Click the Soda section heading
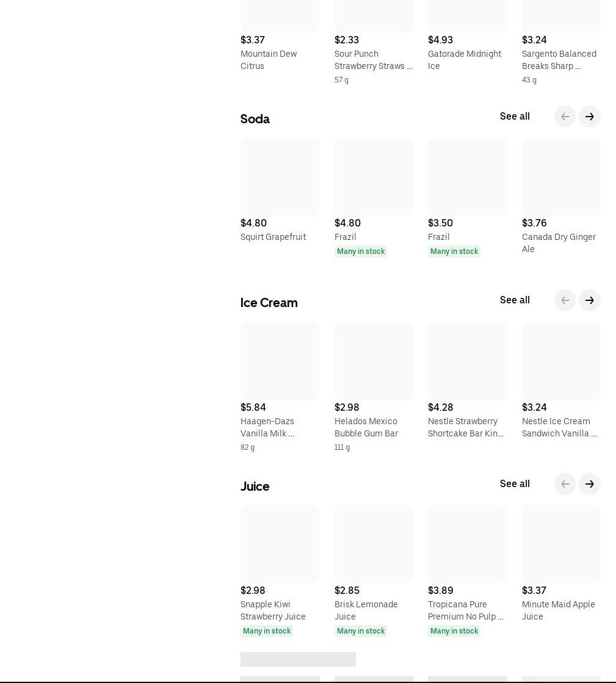616x683 pixels. click(x=255, y=119)
